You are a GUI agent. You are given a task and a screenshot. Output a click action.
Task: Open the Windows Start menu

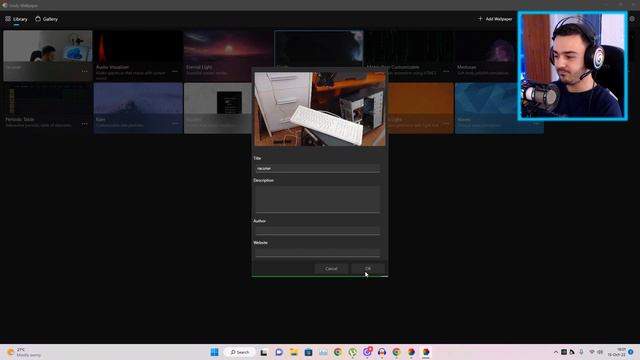pyautogui.click(x=214, y=352)
